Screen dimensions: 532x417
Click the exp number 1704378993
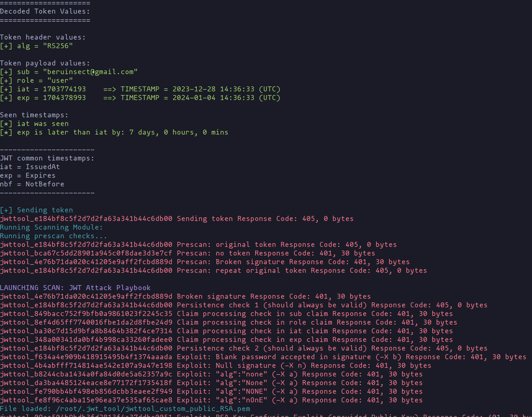(x=64, y=98)
